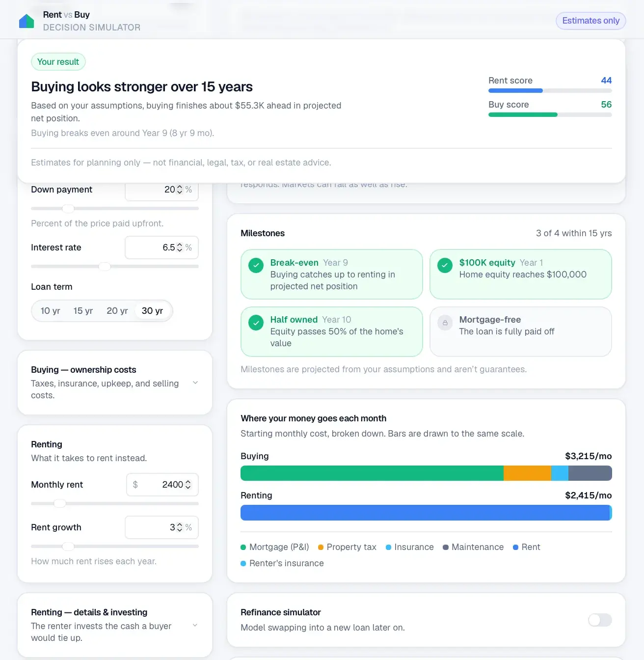Select the 10 yr loan term
Viewport: 644px width, 660px height.
50,311
